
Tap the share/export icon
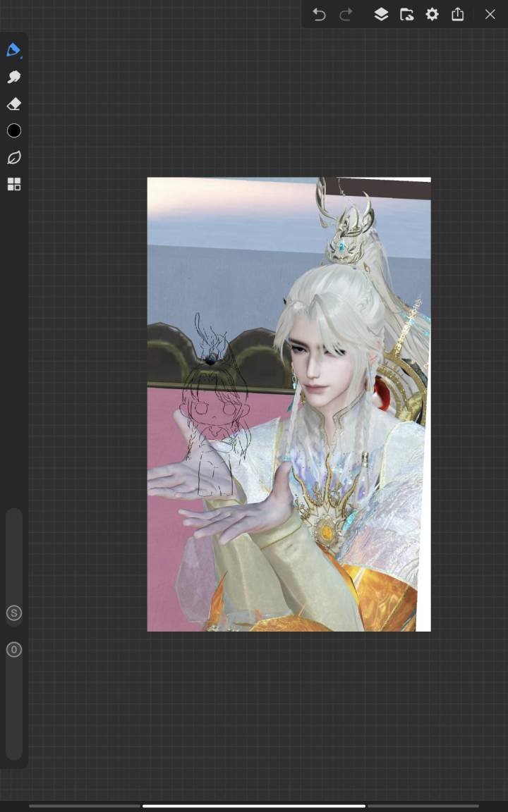coord(458,14)
